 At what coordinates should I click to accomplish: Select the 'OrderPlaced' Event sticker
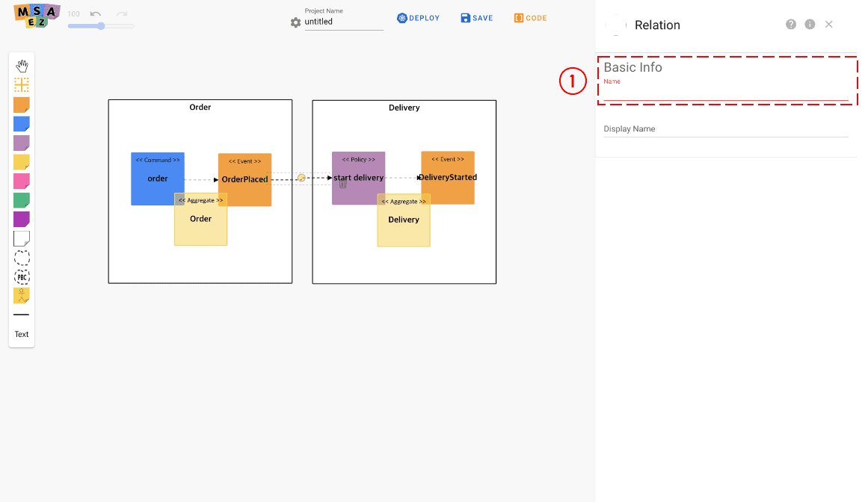point(244,180)
